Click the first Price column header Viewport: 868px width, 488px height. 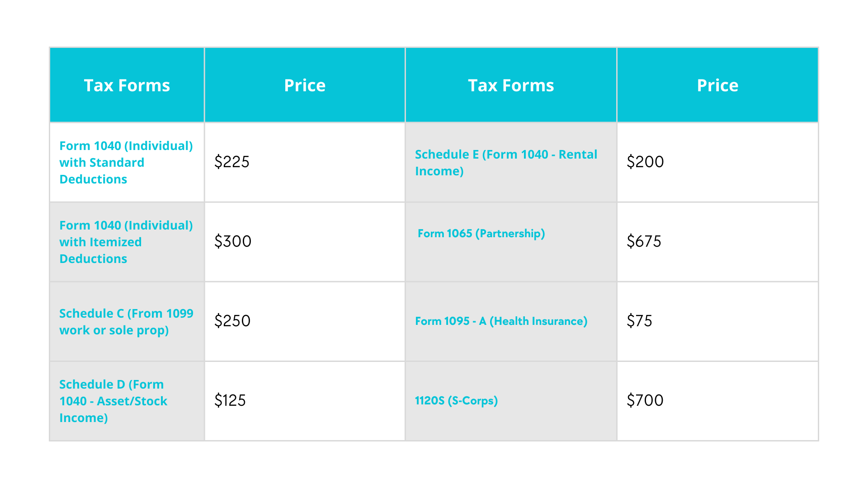coord(305,85)
